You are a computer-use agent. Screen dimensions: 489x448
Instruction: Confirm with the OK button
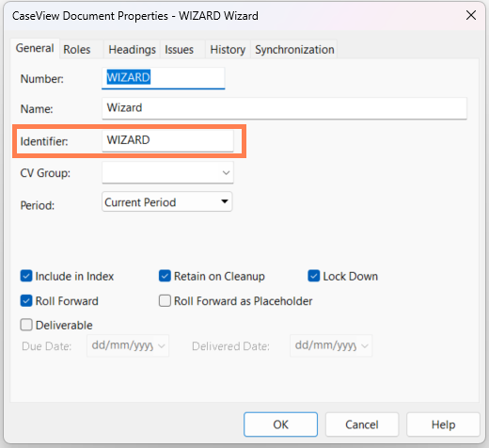pyautogui.click(x=280, y=424)
